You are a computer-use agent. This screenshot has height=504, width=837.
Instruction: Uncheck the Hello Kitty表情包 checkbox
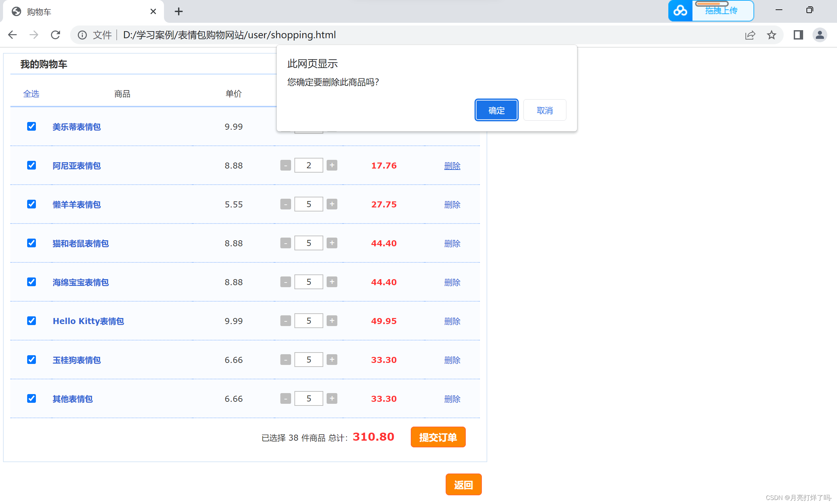click(x=32, y=321)
